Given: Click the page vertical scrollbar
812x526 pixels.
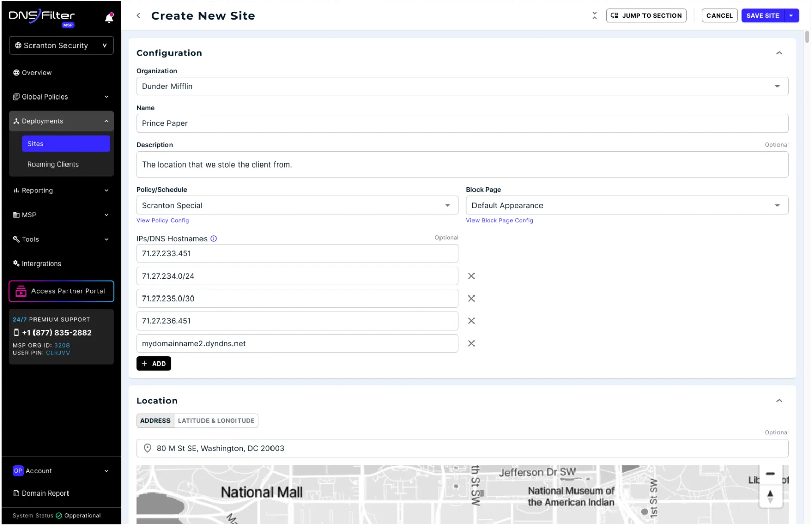Looking at the screenshot, I should (x=807, y=37).
